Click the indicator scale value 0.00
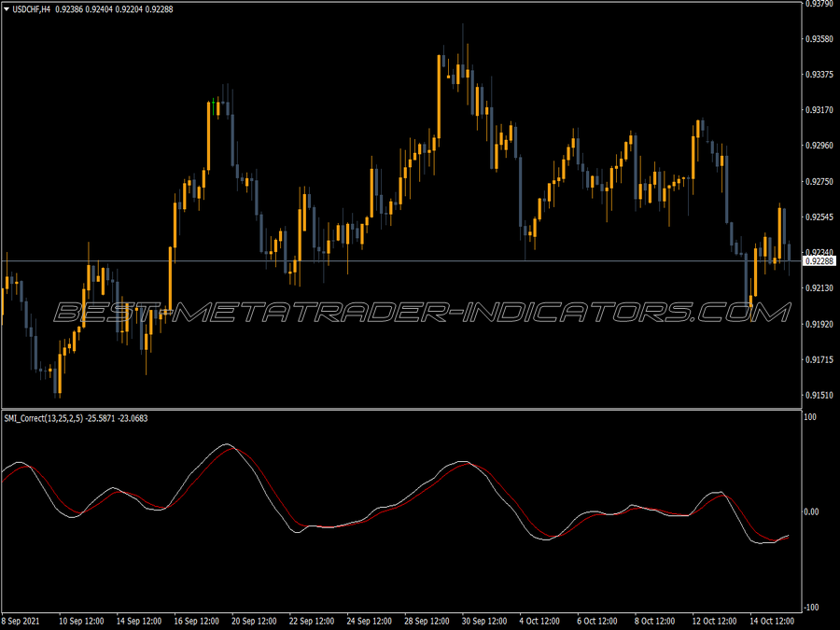Viewport: 840px width, 630px height. click(x=812, y=512)
